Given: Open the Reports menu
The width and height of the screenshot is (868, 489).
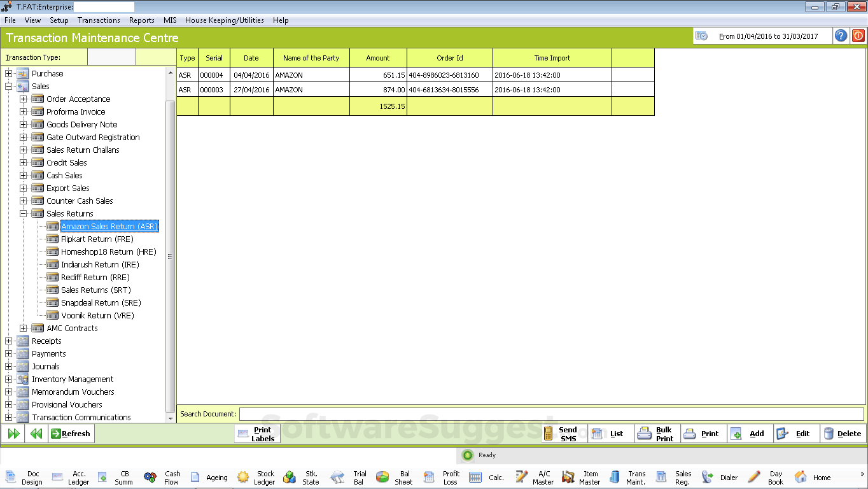Looking at the screenshot, I should [141, 20].
